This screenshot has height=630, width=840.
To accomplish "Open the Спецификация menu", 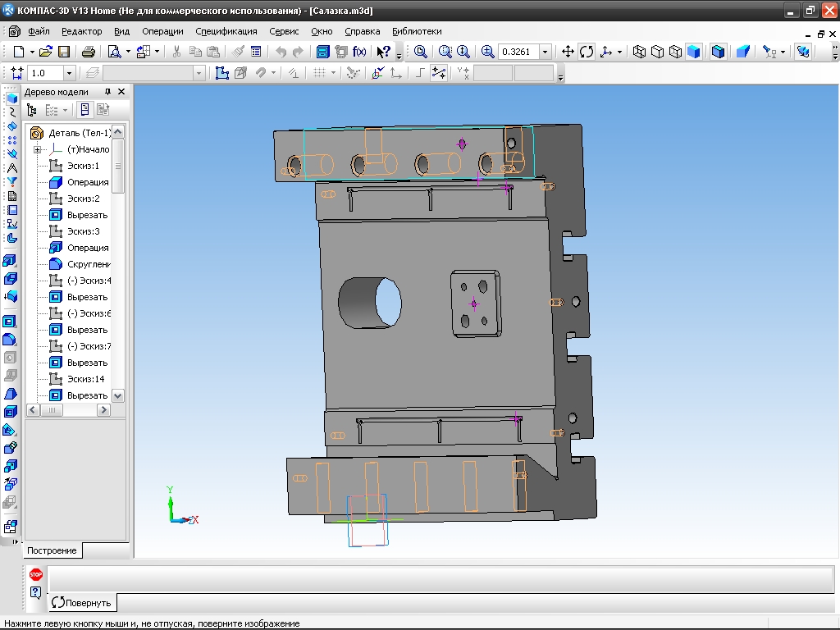I will [226, 31].
